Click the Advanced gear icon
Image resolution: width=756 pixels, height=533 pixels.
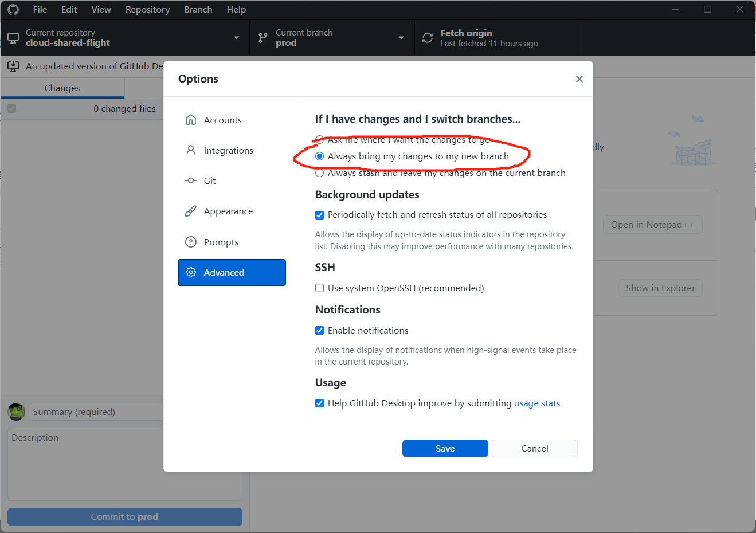(x=190, y=272)
